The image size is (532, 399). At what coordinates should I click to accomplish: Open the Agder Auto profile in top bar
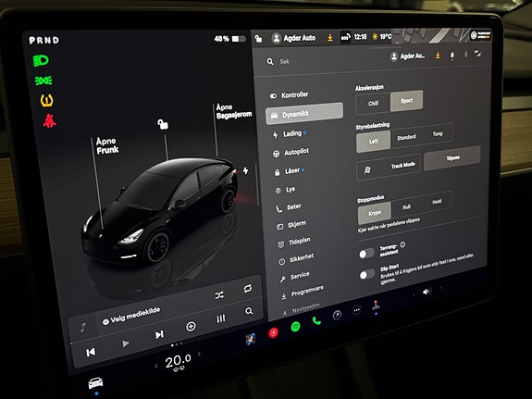click(294, 38)
